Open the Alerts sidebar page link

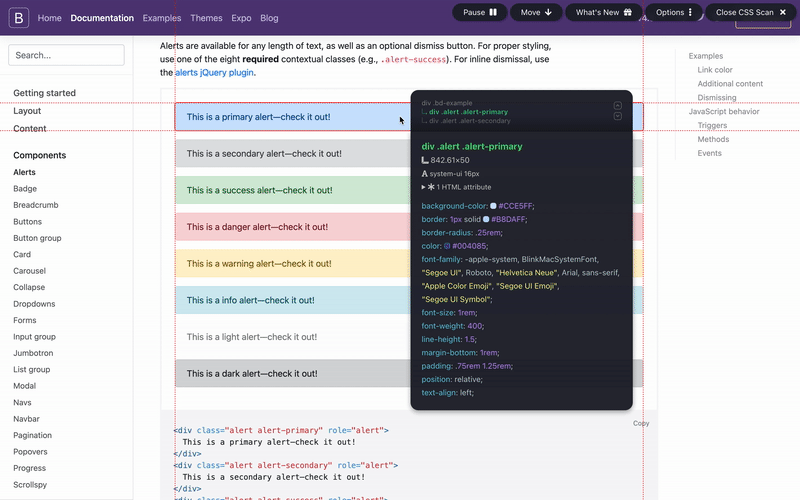coord(24,172)
